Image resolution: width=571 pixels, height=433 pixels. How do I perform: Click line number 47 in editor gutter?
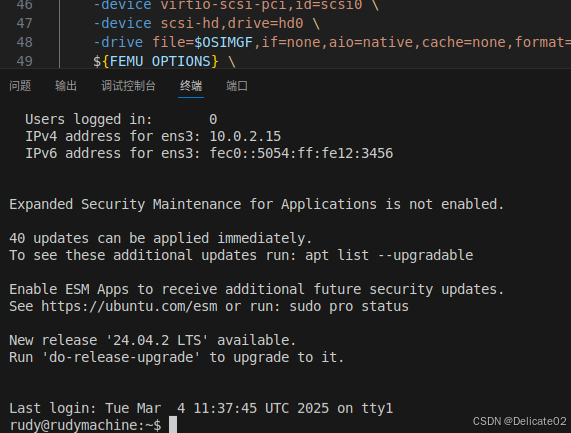pos(24,23)
